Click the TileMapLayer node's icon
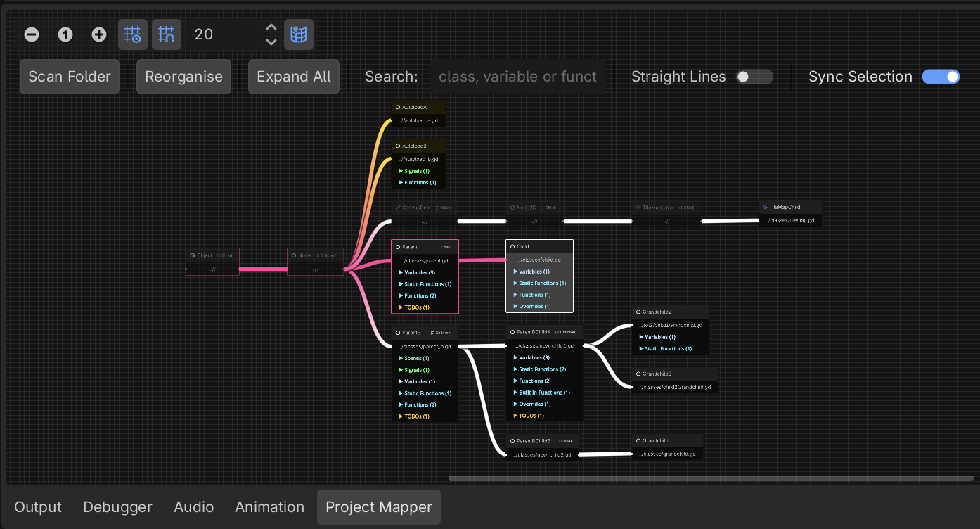Image resolution: width=980 pixels, height=529 pixels. coord(638,208)
